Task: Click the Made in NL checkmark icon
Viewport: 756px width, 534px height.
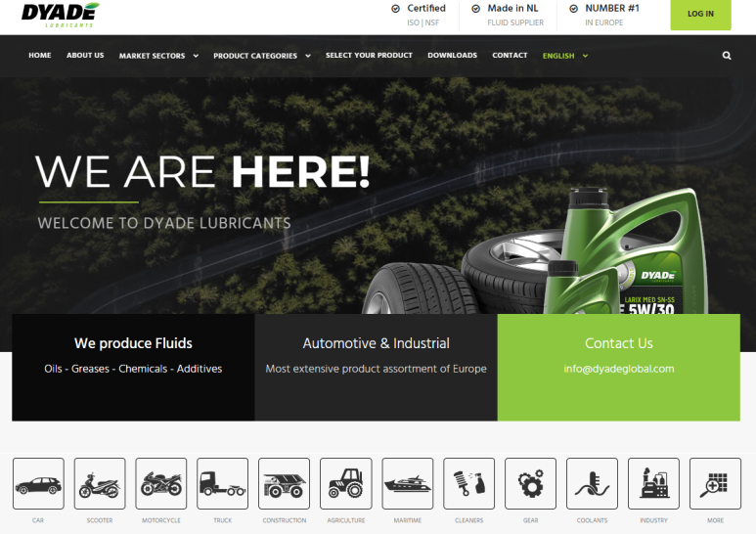Action: (x=476, y=9)
